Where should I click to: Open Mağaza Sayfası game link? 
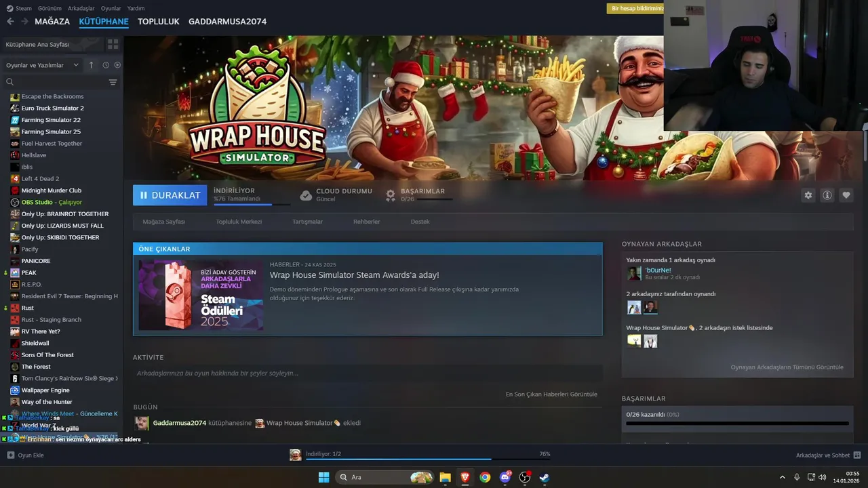pyautogui.click(x=163, y=222)
